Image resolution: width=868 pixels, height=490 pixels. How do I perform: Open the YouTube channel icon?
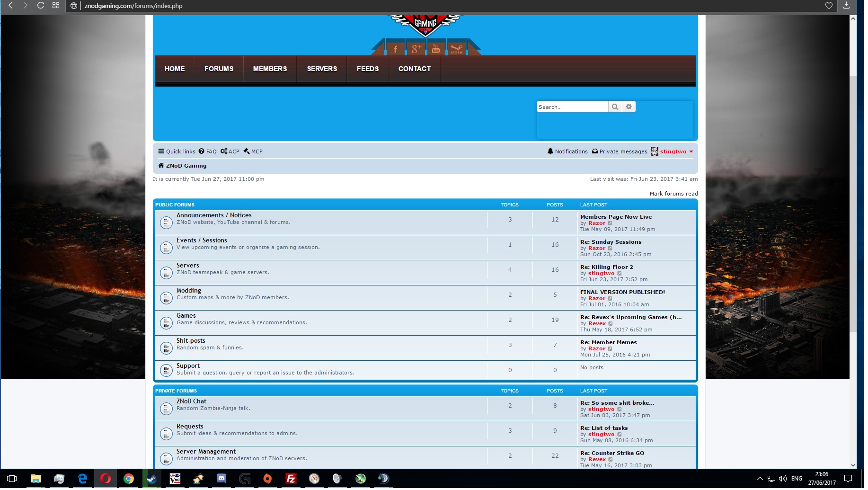click(436, 49)
